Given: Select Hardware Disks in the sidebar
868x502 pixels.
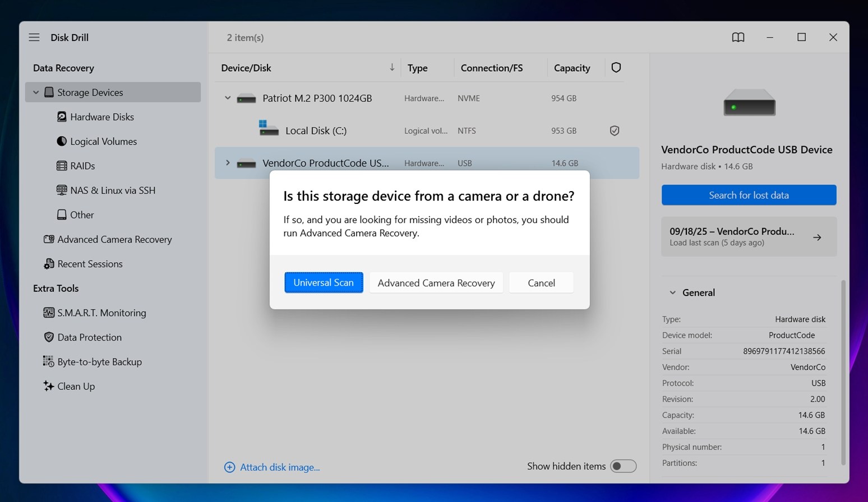Looking at the screenshot, I should (x=101, y=117).
